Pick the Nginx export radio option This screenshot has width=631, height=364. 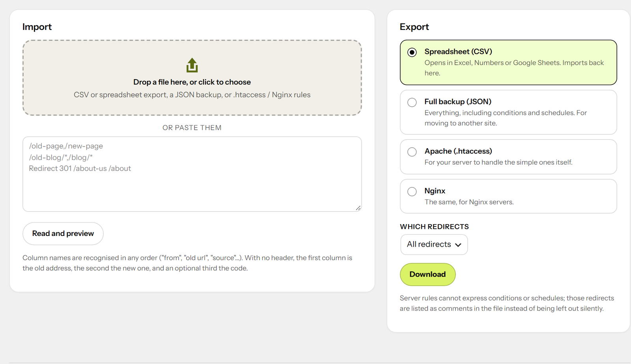[412, 192]
